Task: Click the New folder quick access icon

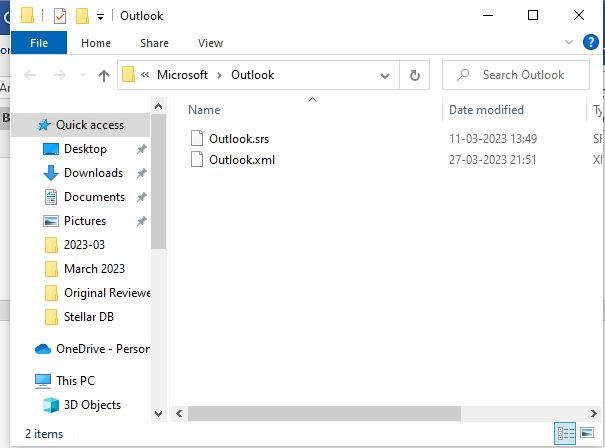Action: tap(82, 16)
